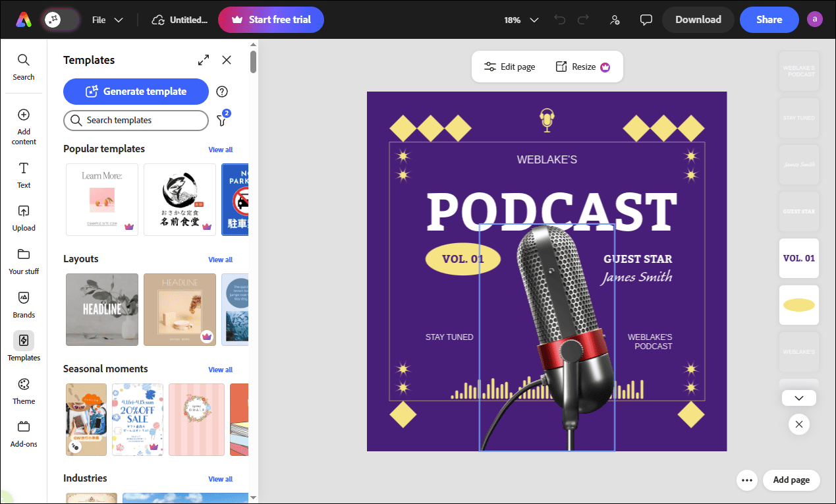This screenshot has width=836, height=504.
Task: Open the Edit page tab
Action: 509,67
